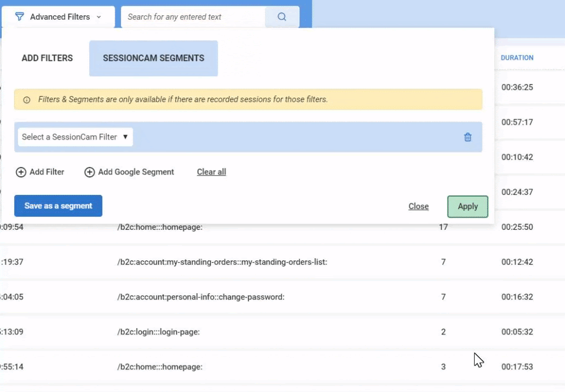Switch to the Add Filters tab
Screen dimensions: 565x392
pos(47,58)
